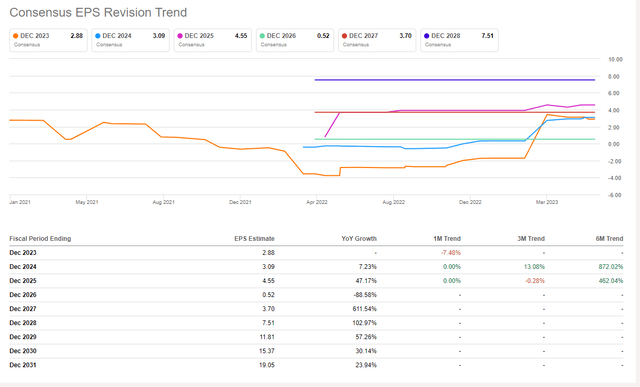640x387 pixels.
Task: Toggle the DEC 2025 consensus legend card
Action: click(213, 40)
